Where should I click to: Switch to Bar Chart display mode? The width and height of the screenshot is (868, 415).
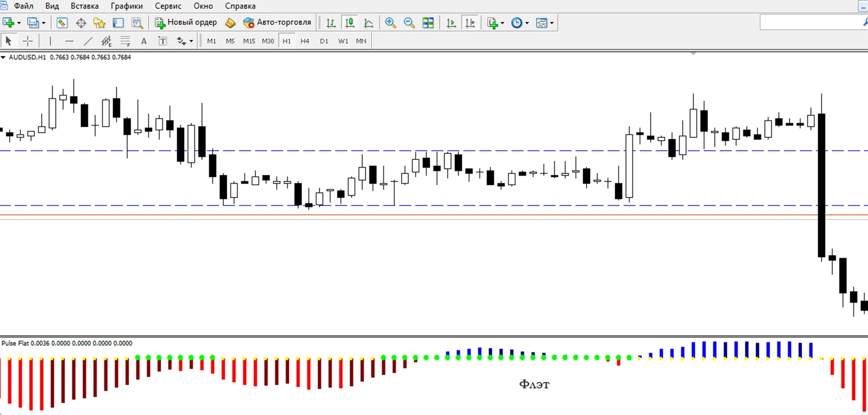tap(331, 23)
